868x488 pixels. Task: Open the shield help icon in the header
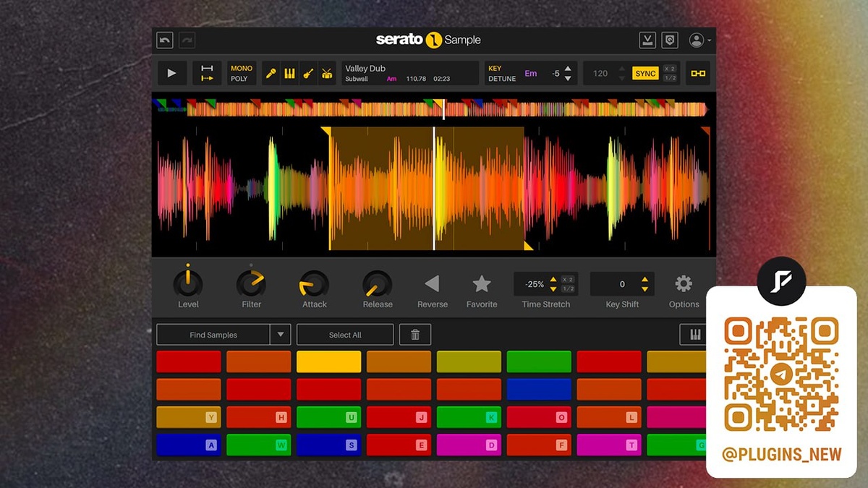(x=670, y=40)
